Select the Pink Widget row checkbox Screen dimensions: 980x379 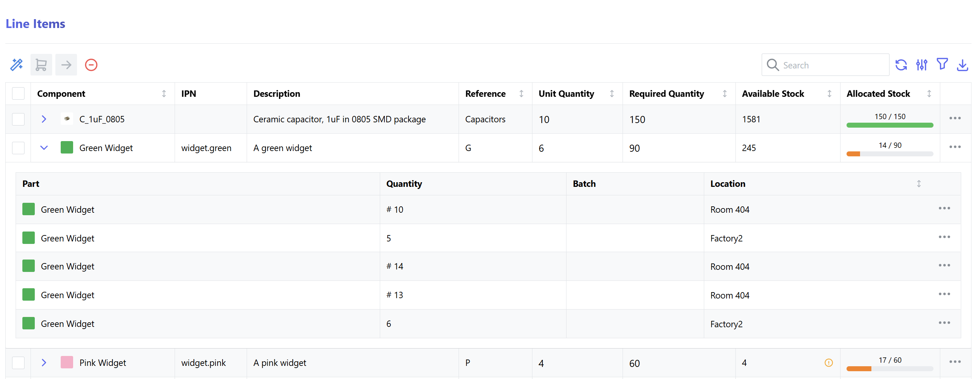tap(18, 363)
